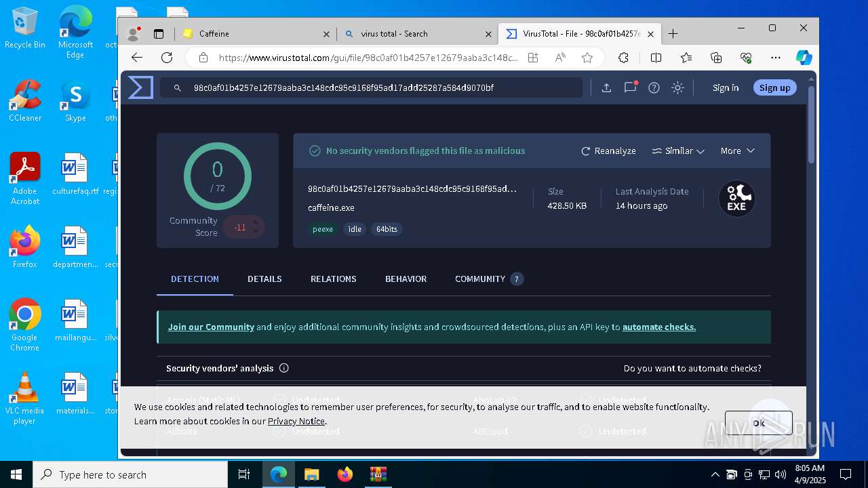The width and height of the screenshot is (868, 488).
Task: Go back with browser back arrow
Action: tap(137, 58)
